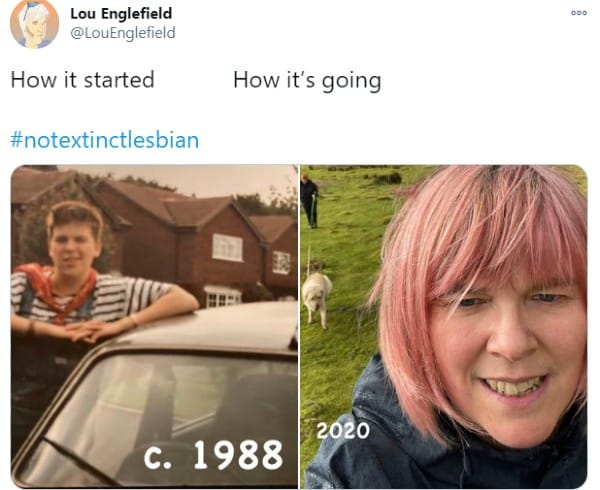Click the 'How it's going' text
Screen dimensions: 600x490
307,81
